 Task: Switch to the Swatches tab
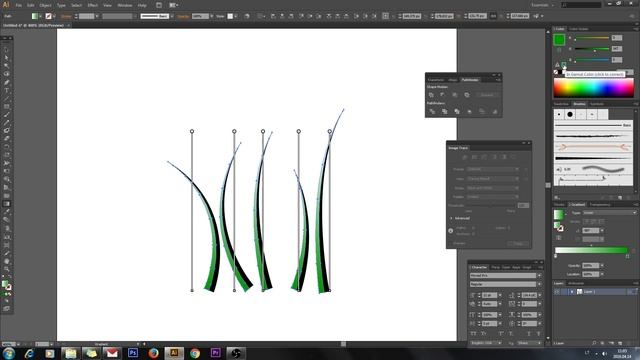561,104
